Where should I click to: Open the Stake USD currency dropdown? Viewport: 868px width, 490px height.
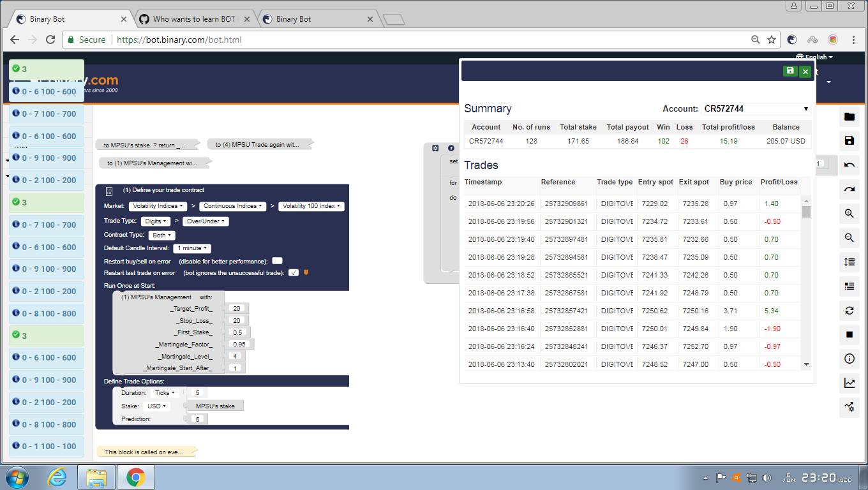pyautogui.click(x=156, y=406)
